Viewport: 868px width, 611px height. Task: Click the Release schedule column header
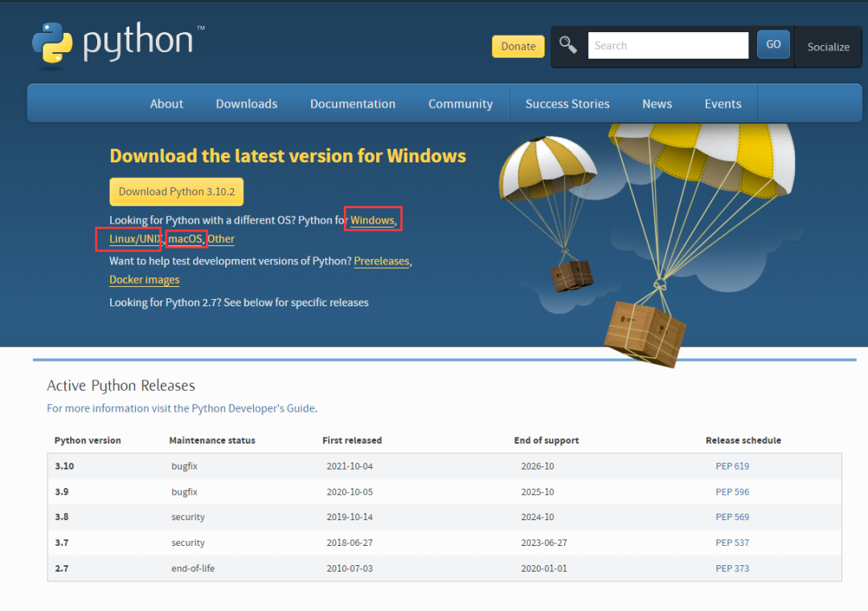743,441
